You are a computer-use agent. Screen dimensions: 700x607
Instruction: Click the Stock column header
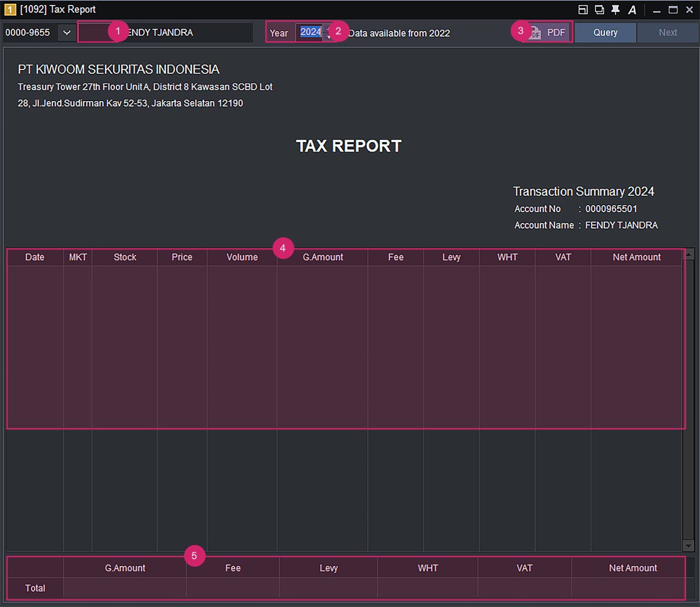125,257
